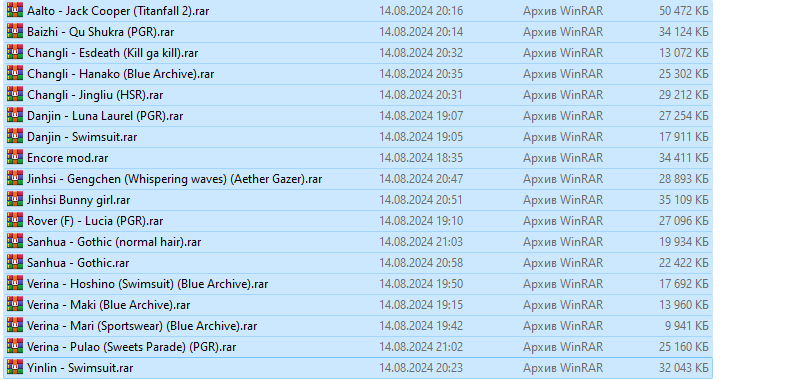785x380 pixels.
Task: Select file name Aalto - Jack Cooper (Titanfall 2).rar
Action: [x=118, y=11]
